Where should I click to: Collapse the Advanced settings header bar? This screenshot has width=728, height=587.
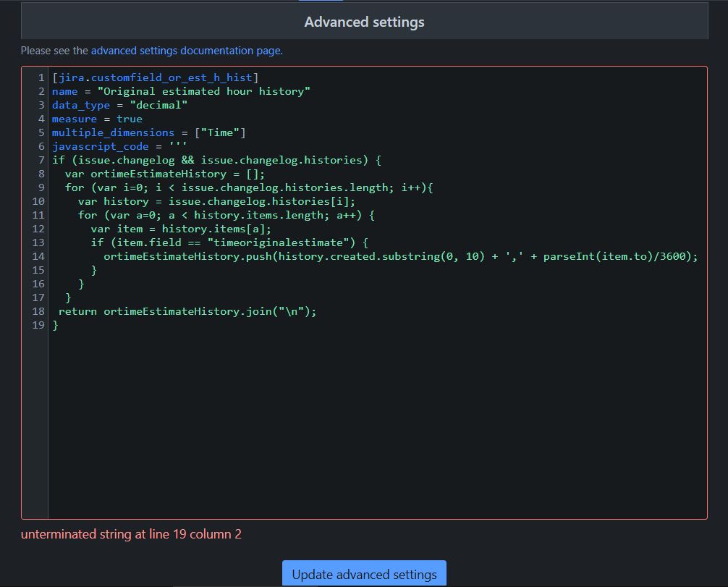click(x=364, y=22)
